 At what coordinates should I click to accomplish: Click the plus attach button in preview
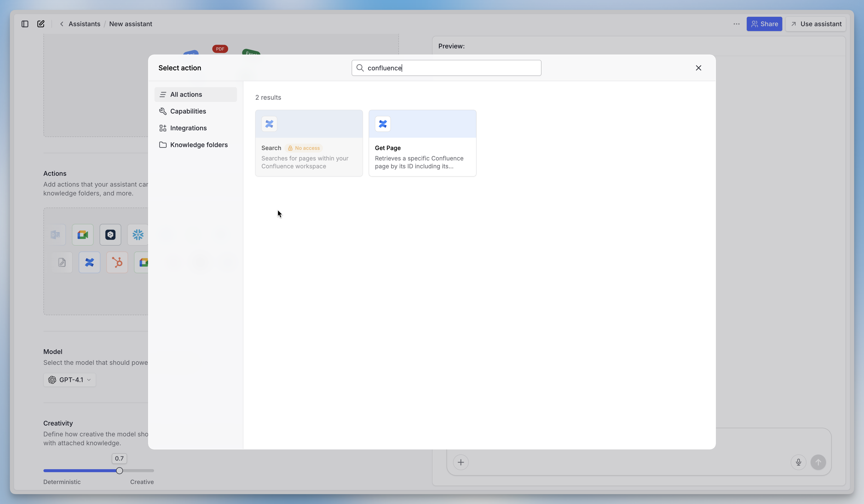[461, 463]
